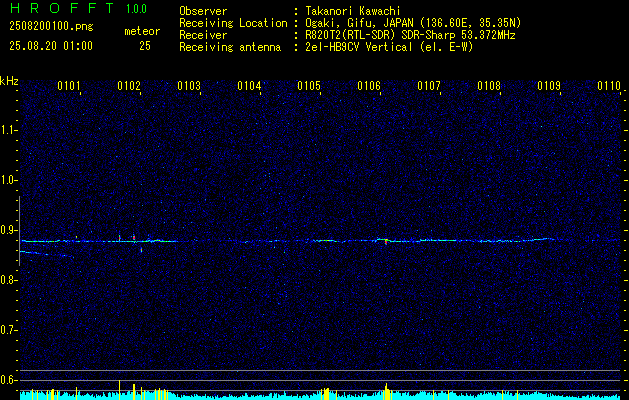Click the Receiver label
The width and height of the screenshot is (629, 400).
point(203,35)
